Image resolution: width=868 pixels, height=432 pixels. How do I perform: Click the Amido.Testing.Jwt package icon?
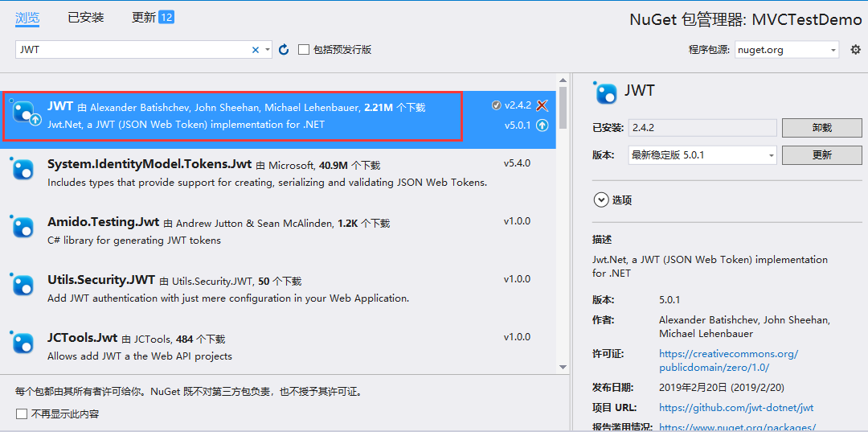23,227
